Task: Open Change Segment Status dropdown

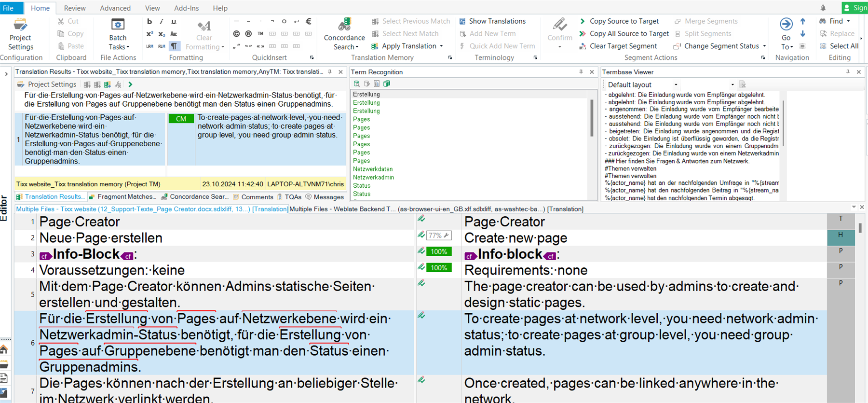Action: click(x=764, y=46)
